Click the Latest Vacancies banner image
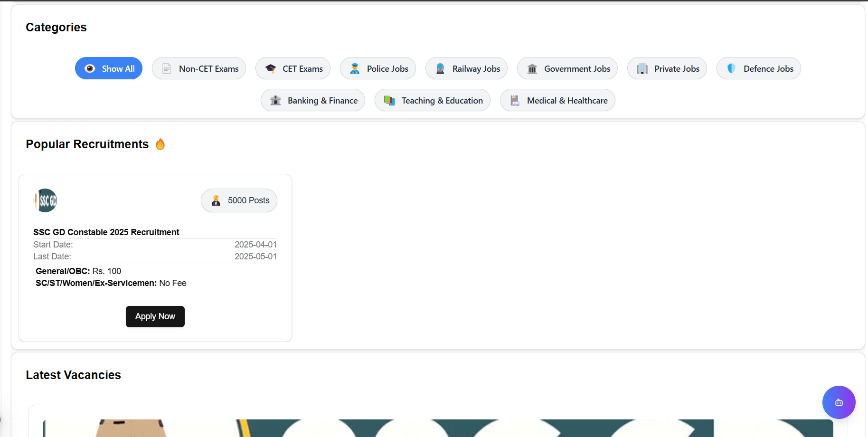Viewport: 868px width, 437px height. (x=438, y=428)
